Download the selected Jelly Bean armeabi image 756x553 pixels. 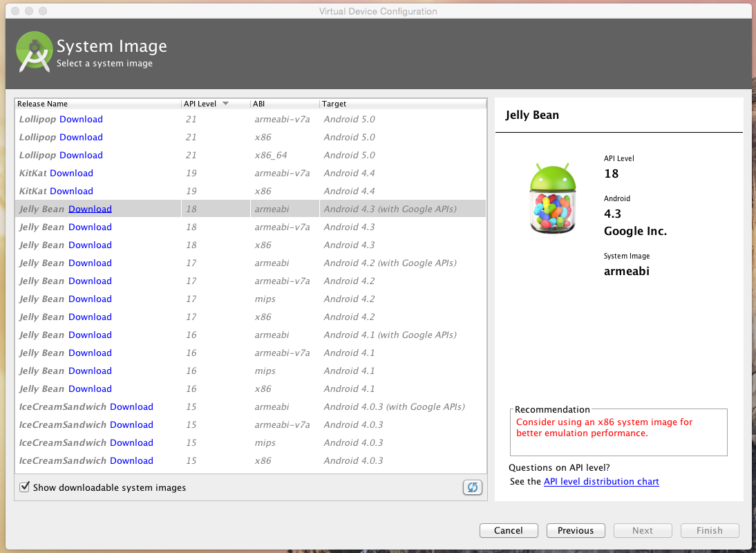point(90,209)
